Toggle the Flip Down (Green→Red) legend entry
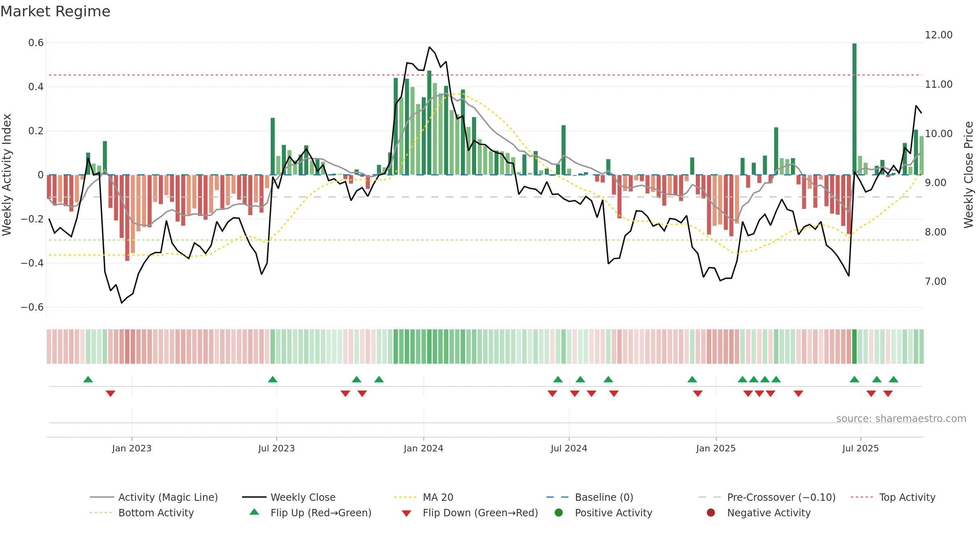The width and height of the screenshot is (980, 551). [x=470, y=513]
